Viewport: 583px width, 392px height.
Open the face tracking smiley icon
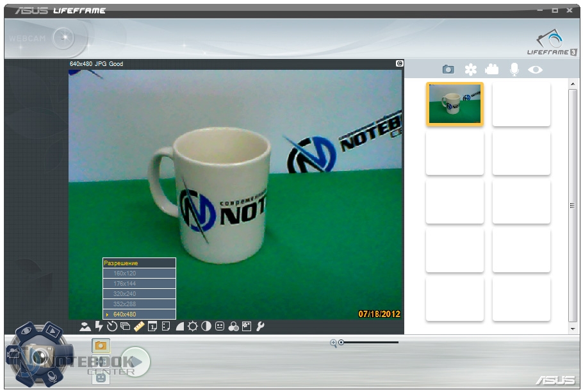(x=220, y=327)
